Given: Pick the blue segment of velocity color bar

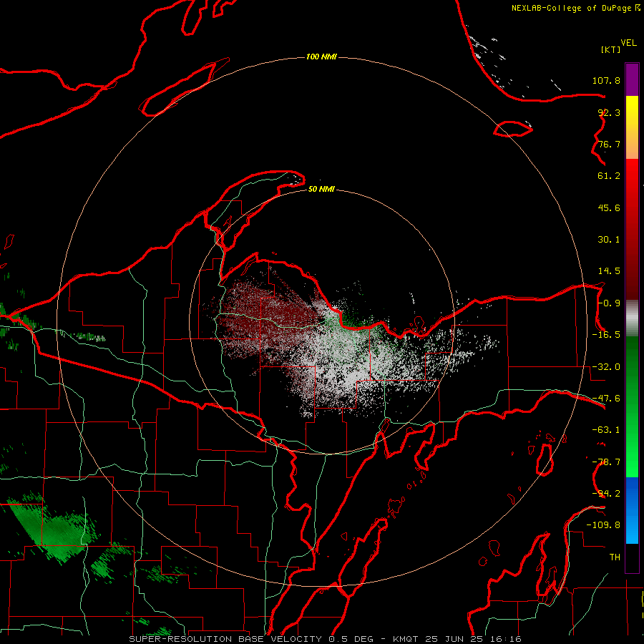Looking at the screenshot, I should coord(632,510).
